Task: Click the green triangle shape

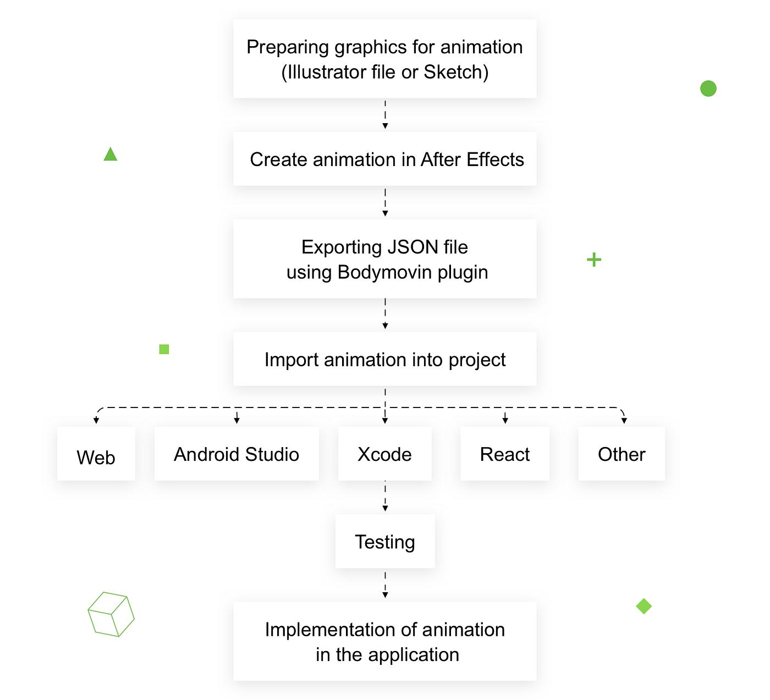Action: tap(111, 154)
